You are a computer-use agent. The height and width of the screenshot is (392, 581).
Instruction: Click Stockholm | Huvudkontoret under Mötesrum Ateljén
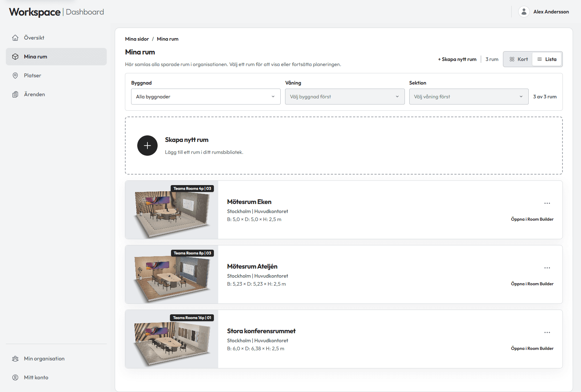tap(257, 276)
